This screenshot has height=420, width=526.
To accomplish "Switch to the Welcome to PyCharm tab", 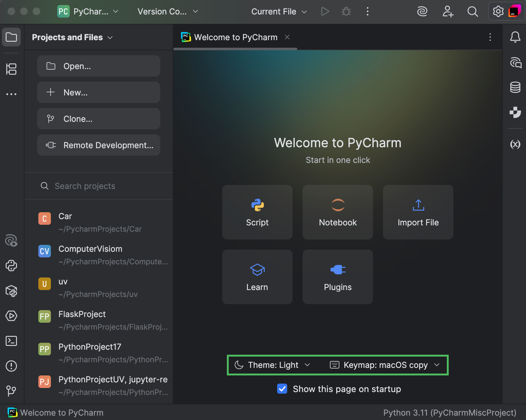I will tap(236, 37).
